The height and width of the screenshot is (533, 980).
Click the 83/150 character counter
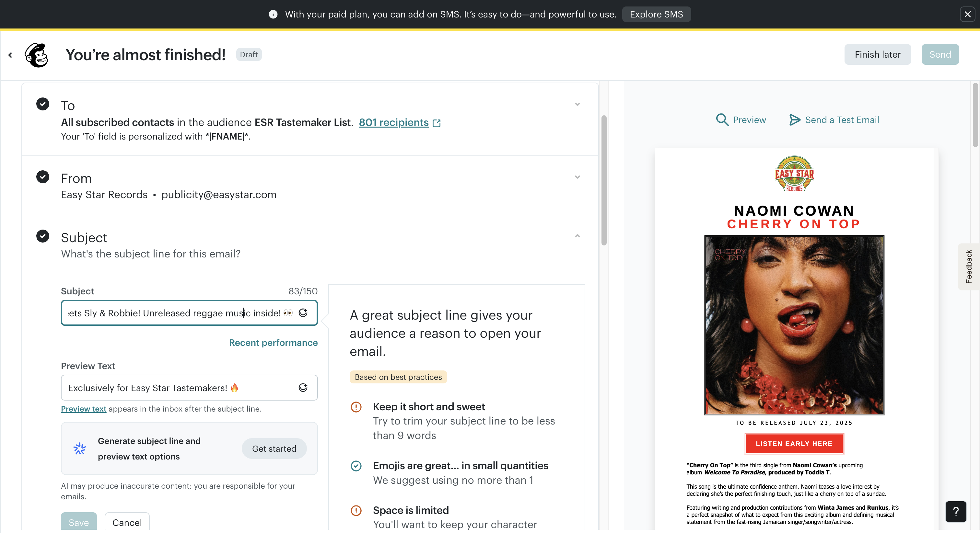click(x=303, y=291)
